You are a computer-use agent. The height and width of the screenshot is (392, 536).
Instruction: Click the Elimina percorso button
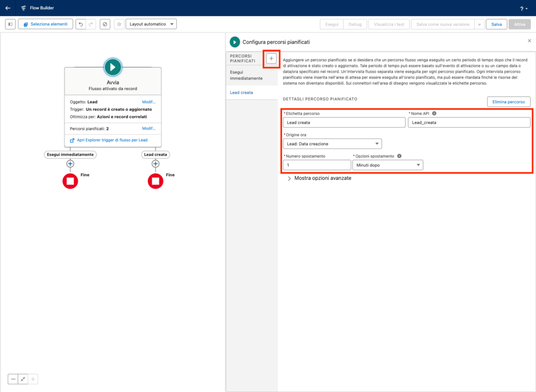508,102
